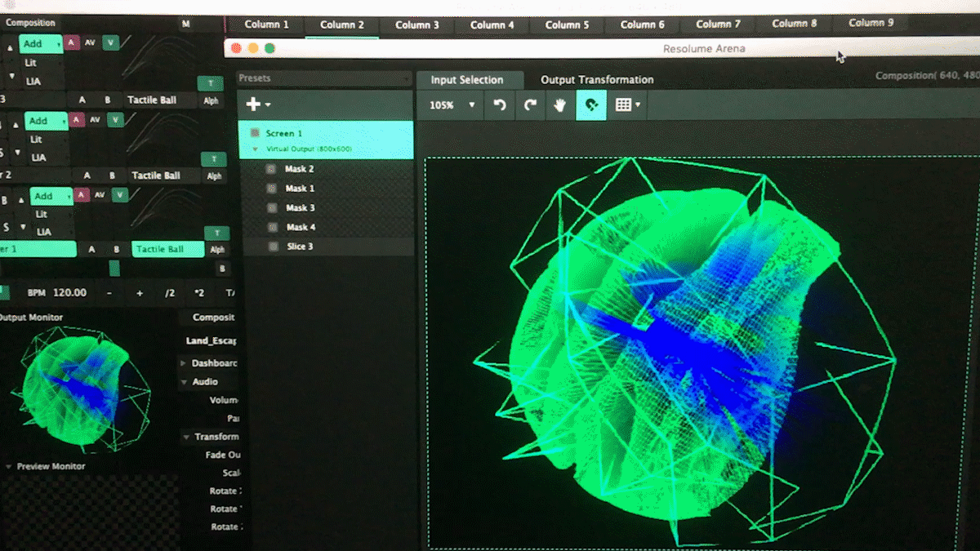Double the tempo with the *2 button

click(199, 292)
